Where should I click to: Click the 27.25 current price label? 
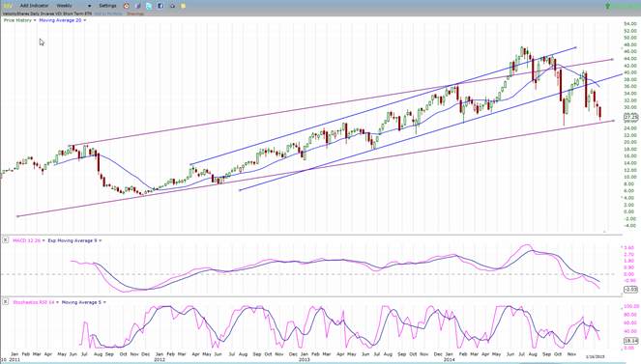pos(631,117)
